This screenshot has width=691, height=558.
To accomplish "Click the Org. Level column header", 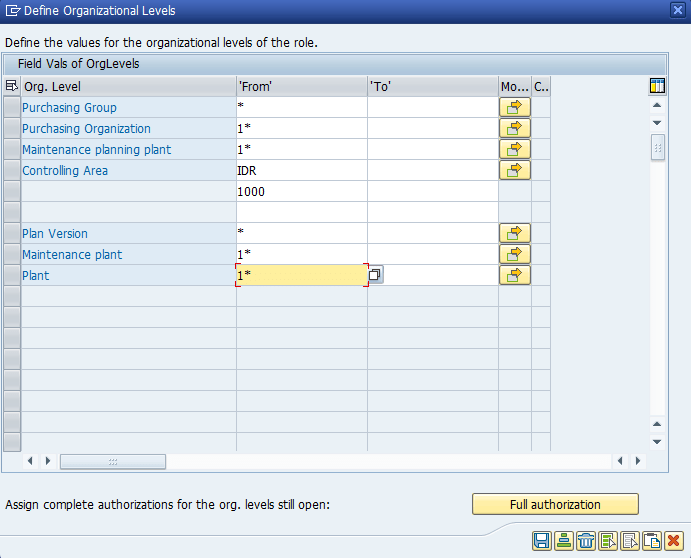I will pyautogui.click(x=127, y=87).
